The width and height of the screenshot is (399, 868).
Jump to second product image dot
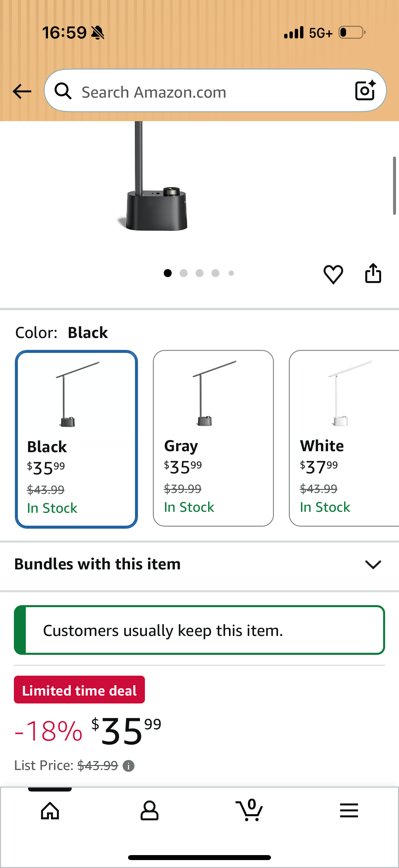click(x=184, y=273)
